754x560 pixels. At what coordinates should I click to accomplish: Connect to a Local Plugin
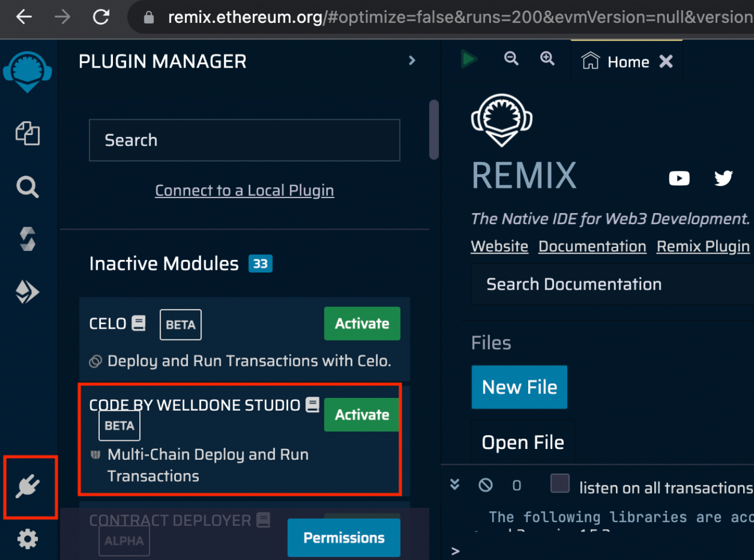244,190
